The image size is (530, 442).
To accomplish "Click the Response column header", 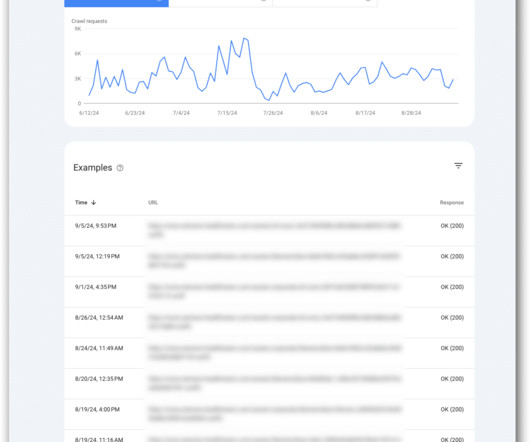I will [x=452, y=202].
